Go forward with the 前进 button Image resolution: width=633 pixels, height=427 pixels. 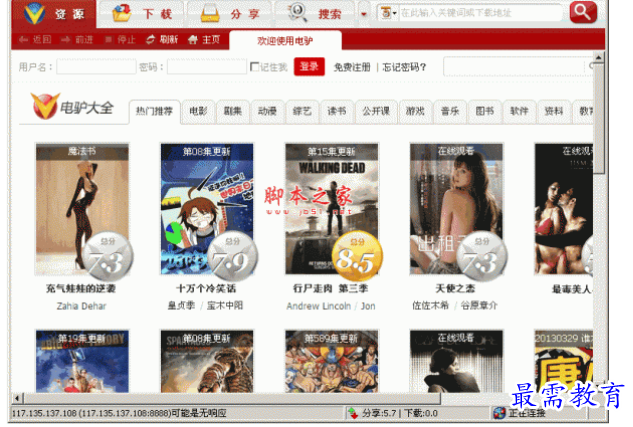(77, 40)
